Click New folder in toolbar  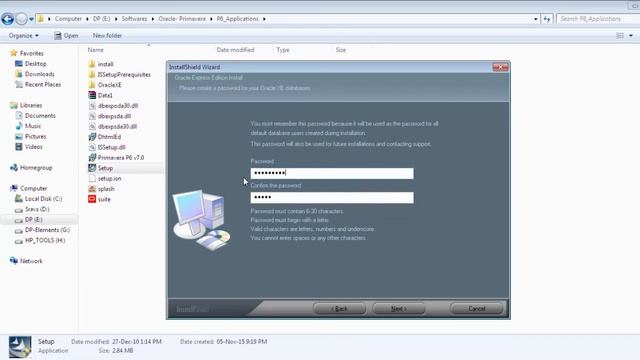pos(107,36)
